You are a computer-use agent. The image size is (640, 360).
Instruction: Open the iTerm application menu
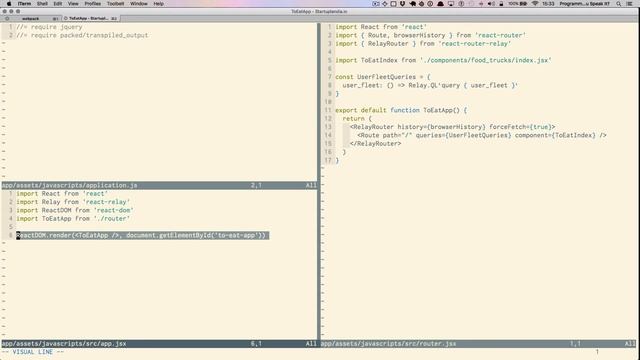click(x=24, y=4)
